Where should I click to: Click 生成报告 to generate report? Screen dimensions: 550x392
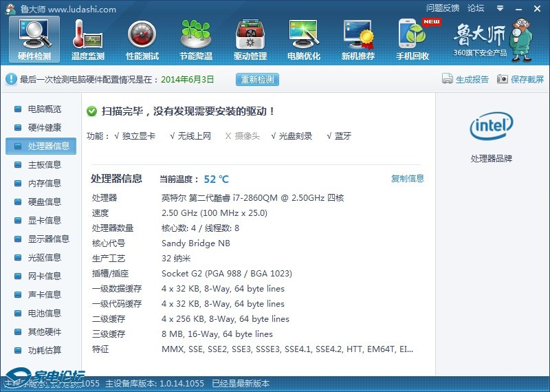point(465,79)
